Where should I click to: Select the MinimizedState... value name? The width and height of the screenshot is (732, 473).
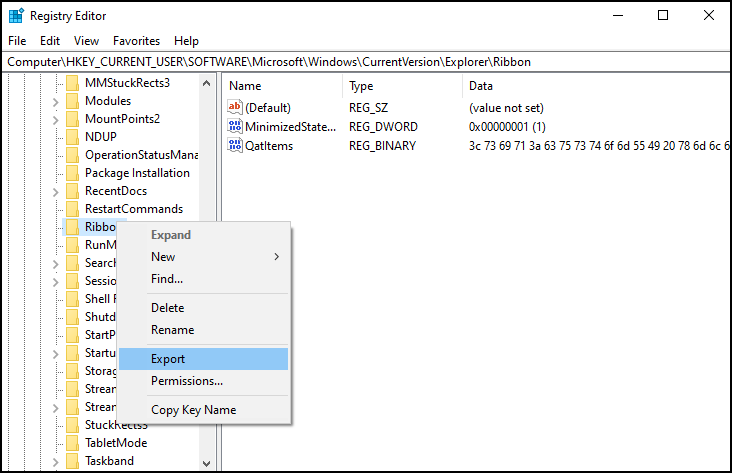pyautogui.click(x=290, y=127)
